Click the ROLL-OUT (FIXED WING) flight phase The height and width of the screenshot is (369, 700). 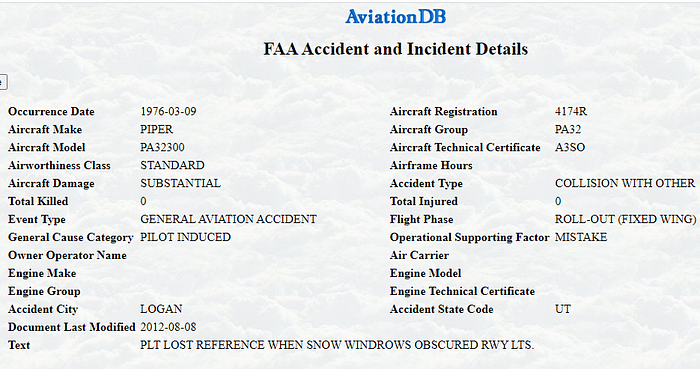point(625,219)
